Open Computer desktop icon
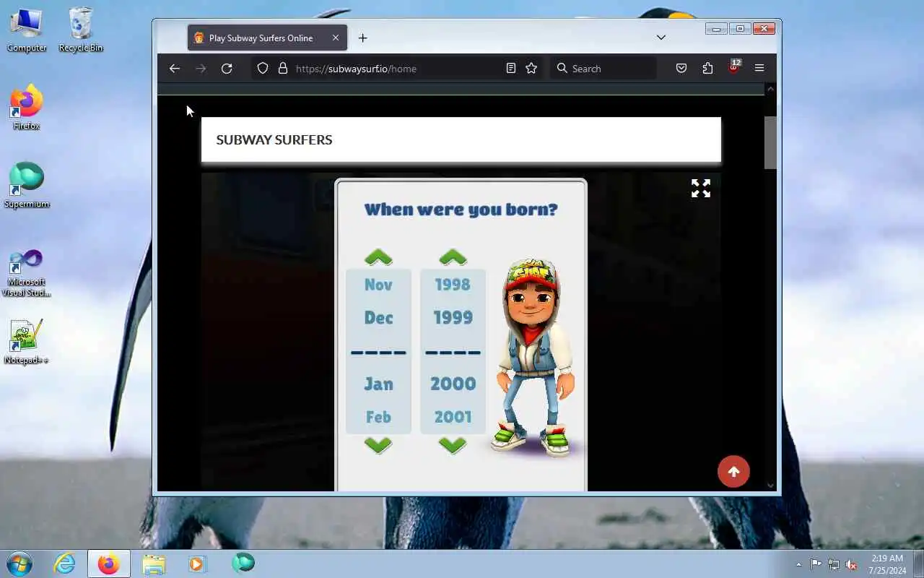924x578 pixels. [27, 30]
